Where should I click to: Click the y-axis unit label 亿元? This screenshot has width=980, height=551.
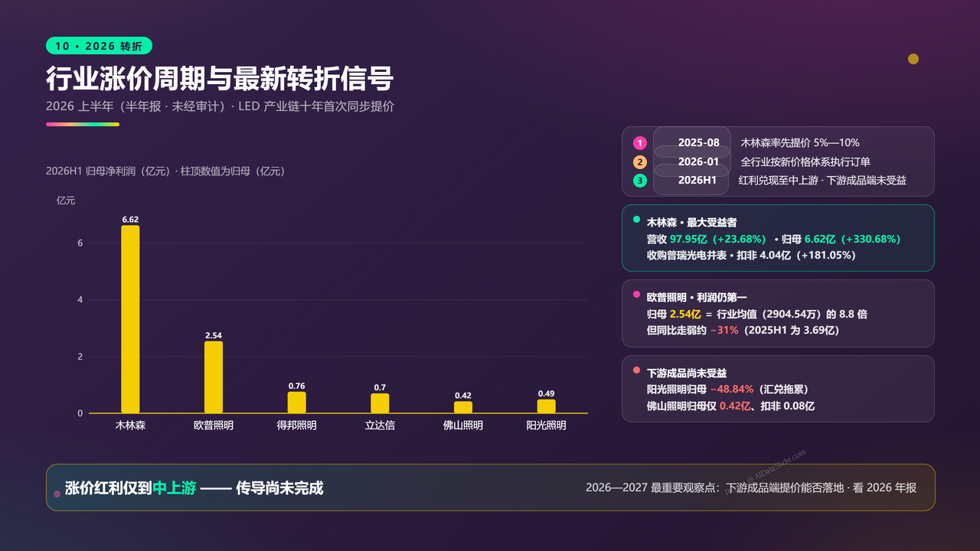pyautogui.click(x=67, y=201)
